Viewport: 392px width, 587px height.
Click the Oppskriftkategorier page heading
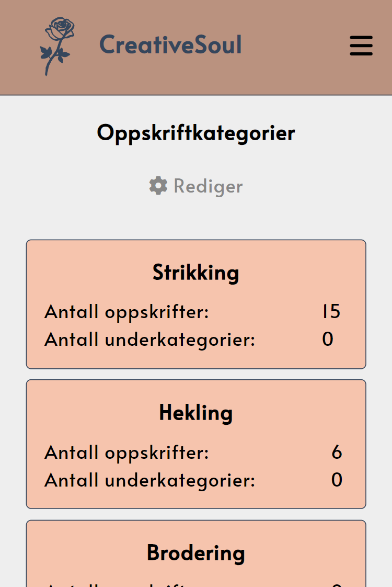[x=196, y=132]
